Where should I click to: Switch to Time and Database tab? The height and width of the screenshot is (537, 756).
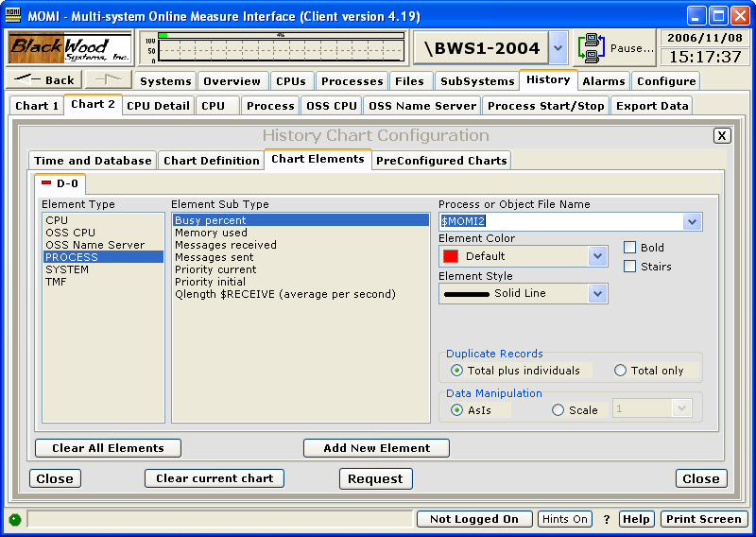pos(93,161)
